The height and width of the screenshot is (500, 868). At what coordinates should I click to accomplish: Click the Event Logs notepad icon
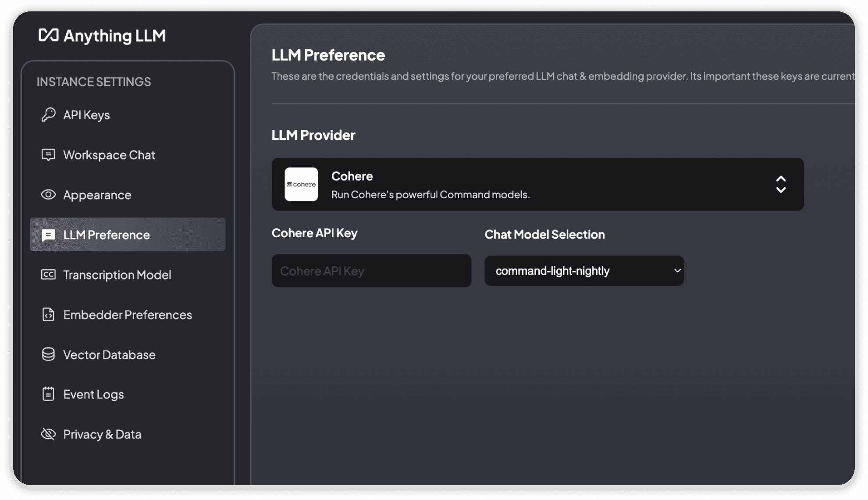48,394
